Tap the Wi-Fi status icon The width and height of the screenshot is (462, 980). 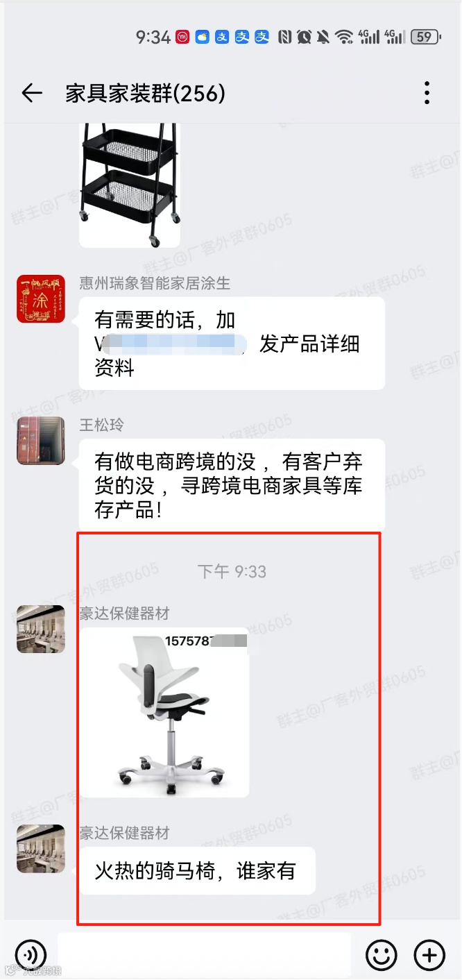click(x=344, y=37)
